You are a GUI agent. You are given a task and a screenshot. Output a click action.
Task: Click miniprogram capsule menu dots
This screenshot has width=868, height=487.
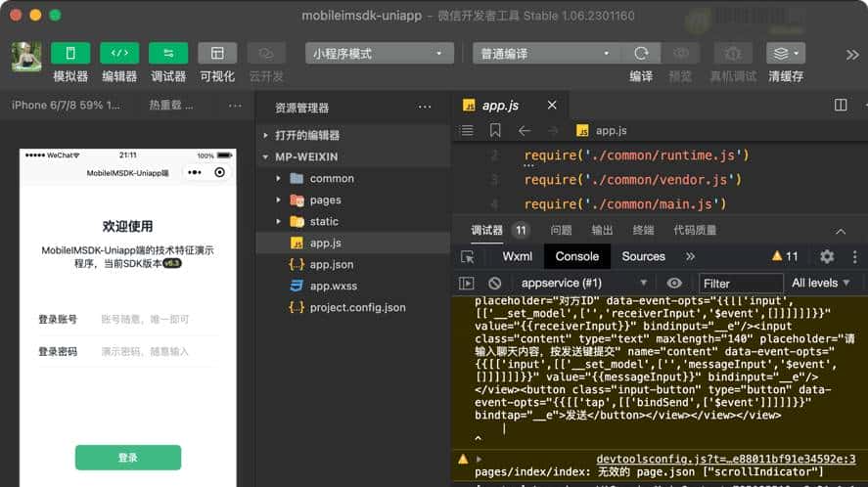(x=195, y=173)
